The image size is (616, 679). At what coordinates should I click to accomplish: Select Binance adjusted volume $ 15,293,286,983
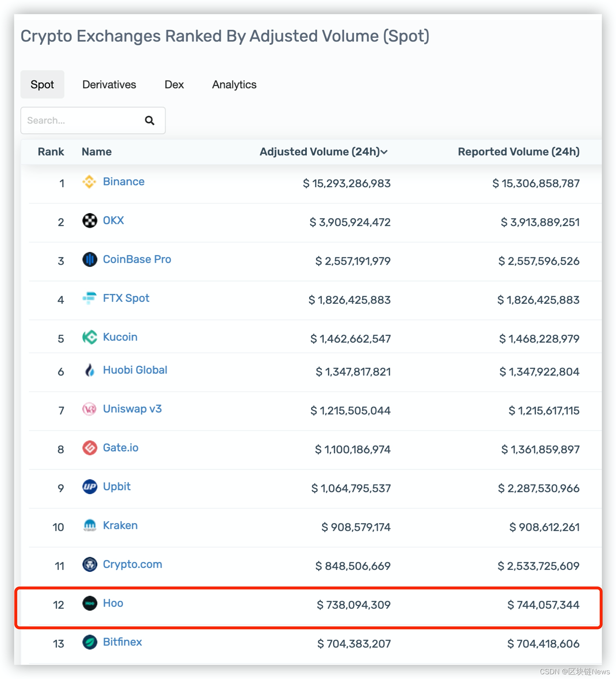(x=346, y=183)
